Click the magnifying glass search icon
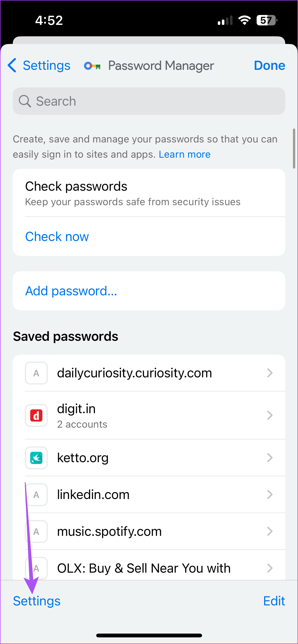Screen dimensions: 298x644 25,101
